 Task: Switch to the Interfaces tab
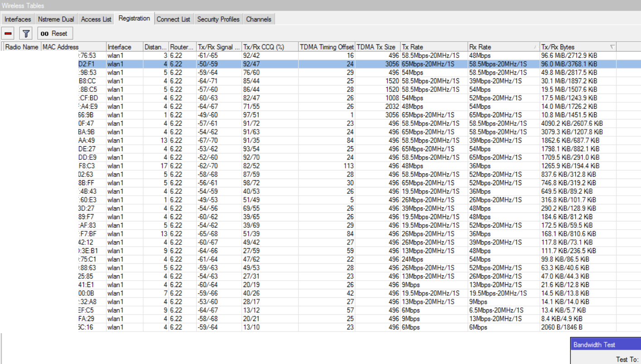(x=18, y=19)
